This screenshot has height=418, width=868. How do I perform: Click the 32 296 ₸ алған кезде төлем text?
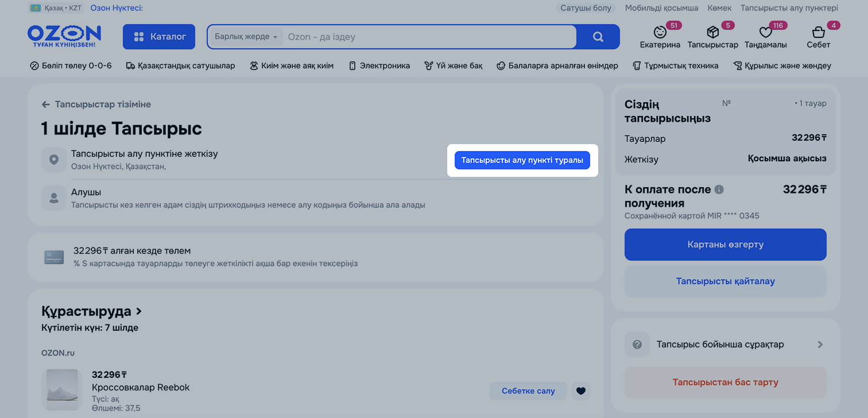pos(132,251)
